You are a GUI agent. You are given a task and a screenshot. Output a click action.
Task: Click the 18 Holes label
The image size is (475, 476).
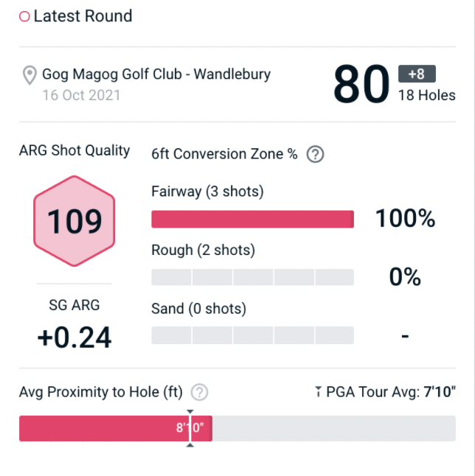click(426, 95)
